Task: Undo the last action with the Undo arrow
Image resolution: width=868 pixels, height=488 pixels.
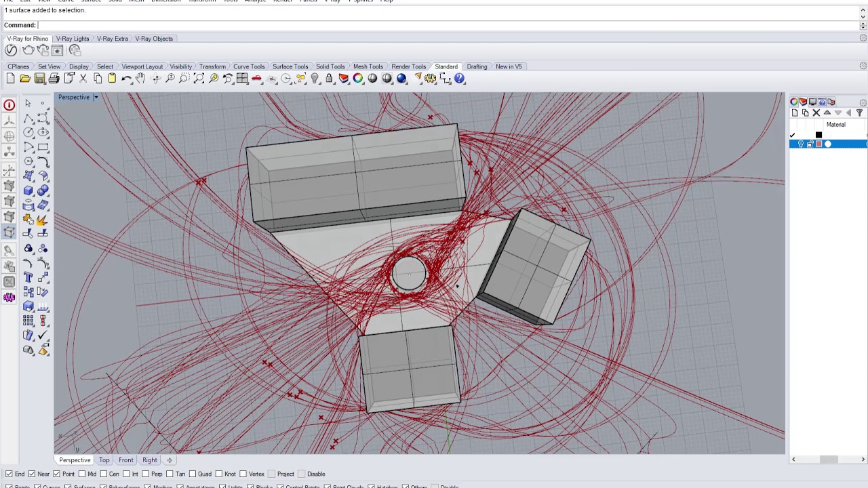Action: coord(127,79)
